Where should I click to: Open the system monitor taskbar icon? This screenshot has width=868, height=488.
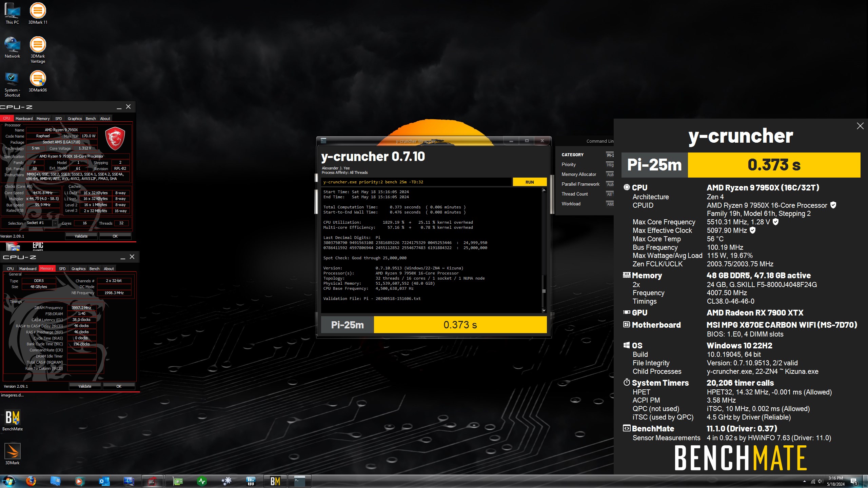(129, 481)
